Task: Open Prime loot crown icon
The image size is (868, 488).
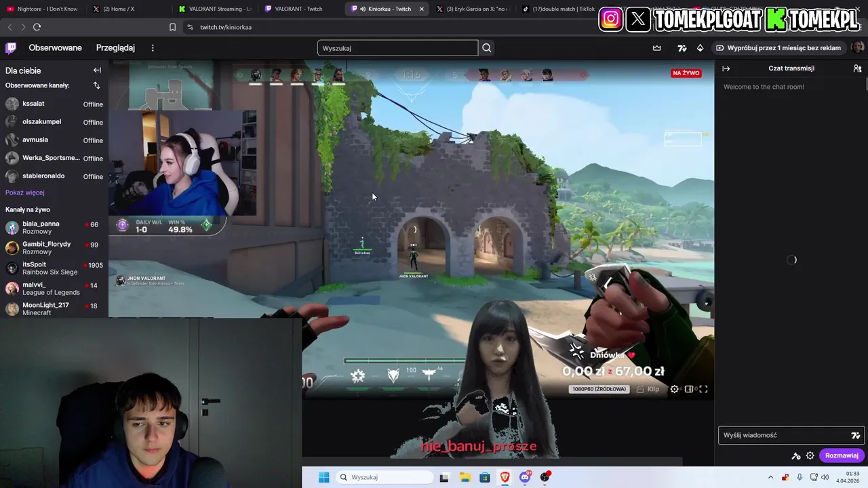Action: click(656, 48)
